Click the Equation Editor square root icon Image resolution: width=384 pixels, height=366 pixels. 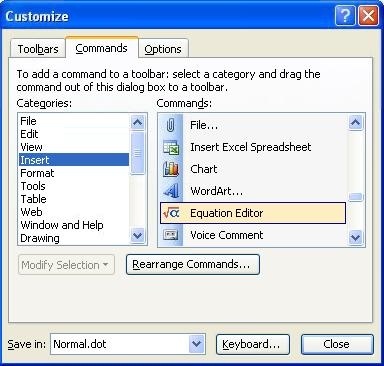(171, 213)
